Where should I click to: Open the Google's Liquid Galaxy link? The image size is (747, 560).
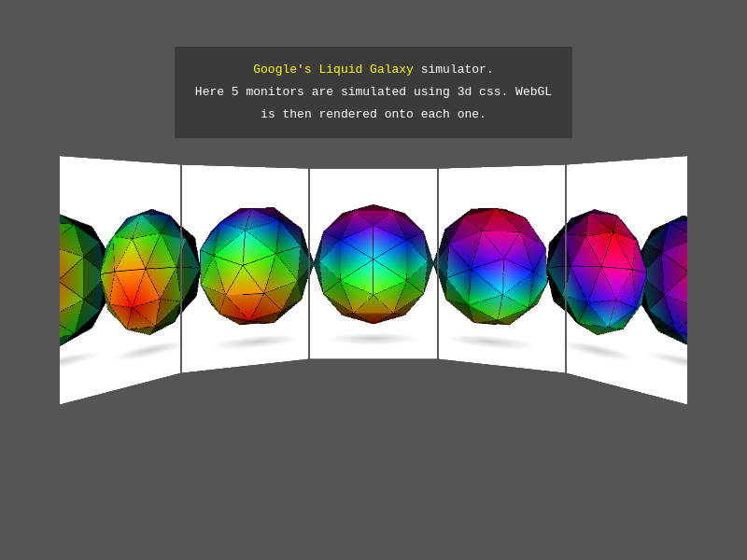tap(332, 69)
